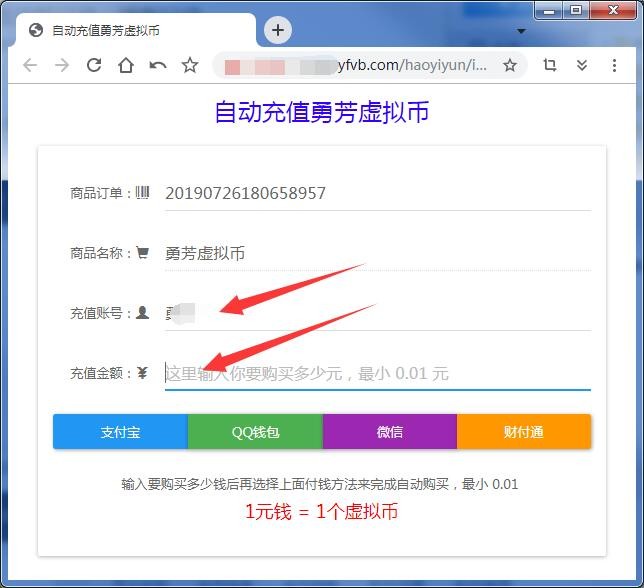Click the barcode icon beside 商品订单
The image size is (644, 588).
tap(143, 193)
